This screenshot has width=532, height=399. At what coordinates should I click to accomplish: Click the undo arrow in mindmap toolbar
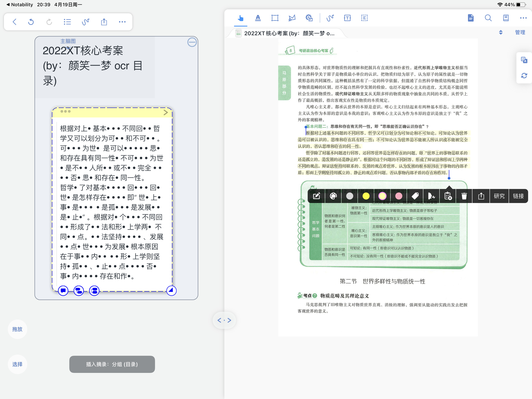31,22
